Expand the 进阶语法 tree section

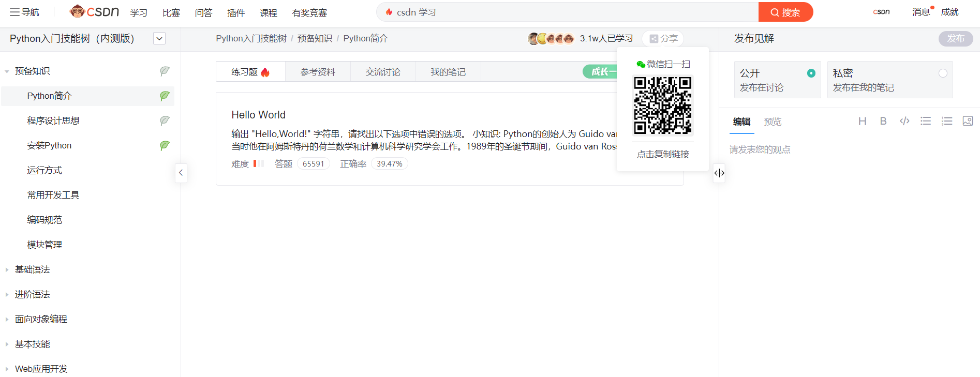point(7,294)
